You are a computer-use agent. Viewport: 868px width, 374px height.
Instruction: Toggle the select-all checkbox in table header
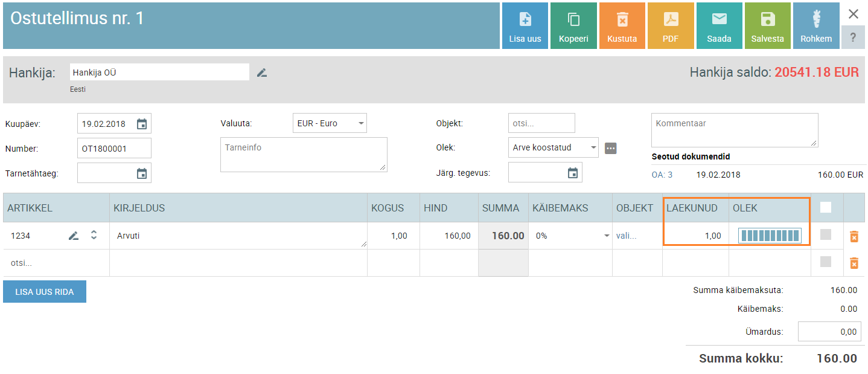826,207
